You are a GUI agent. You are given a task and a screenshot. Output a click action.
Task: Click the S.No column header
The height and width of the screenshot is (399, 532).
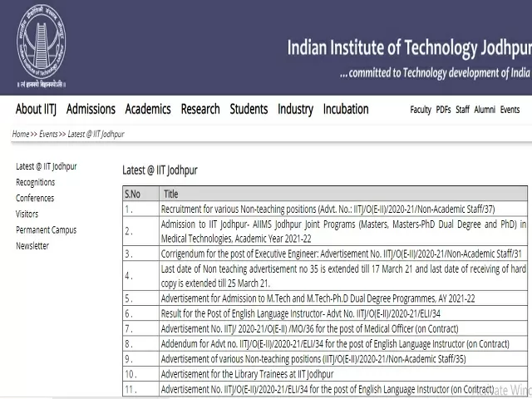click(x=140, y=194)
